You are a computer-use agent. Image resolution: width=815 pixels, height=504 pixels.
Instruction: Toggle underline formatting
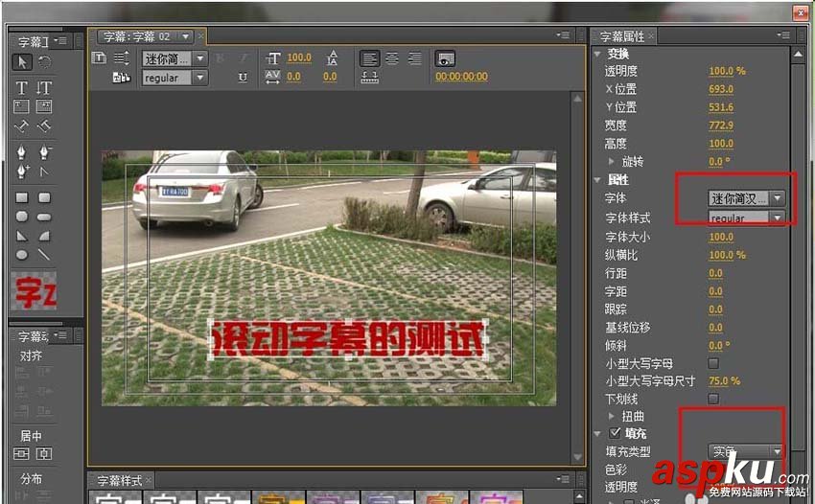[243, 78]
